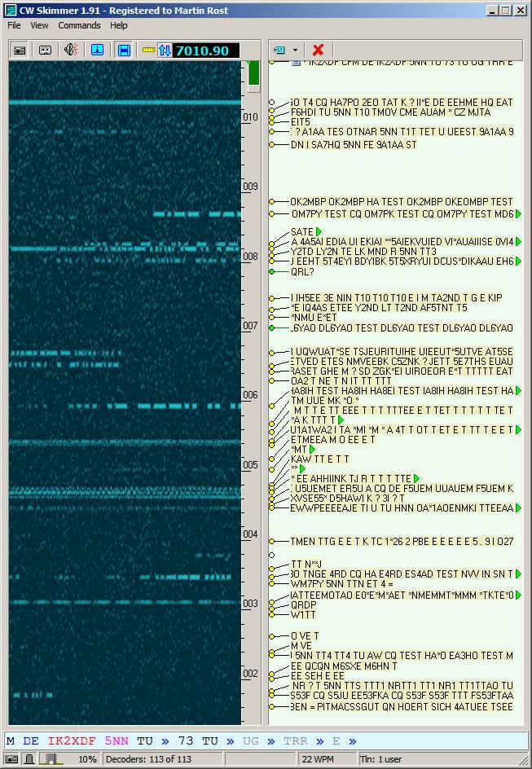Click the radio icon in the toolbar
Screen dimensions: 532x769
pos(20,50)
